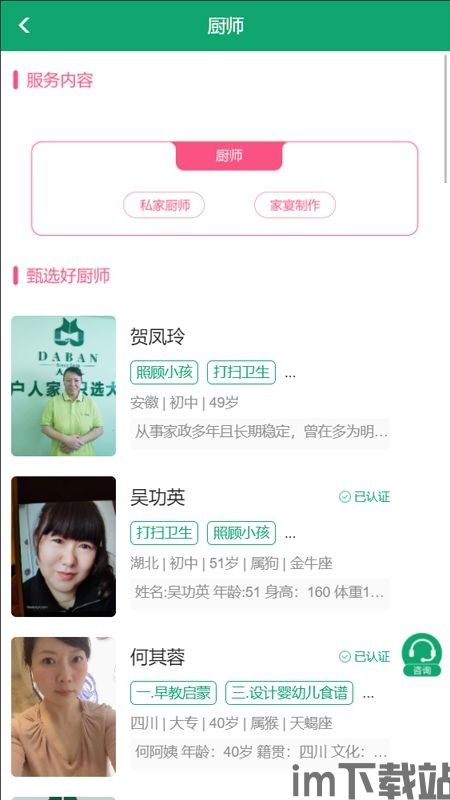Open 何其蓉's profile photo
Image resolution: width=450 pixels, height=800 pixels.
pyautogui.click(x=63, y=707)
